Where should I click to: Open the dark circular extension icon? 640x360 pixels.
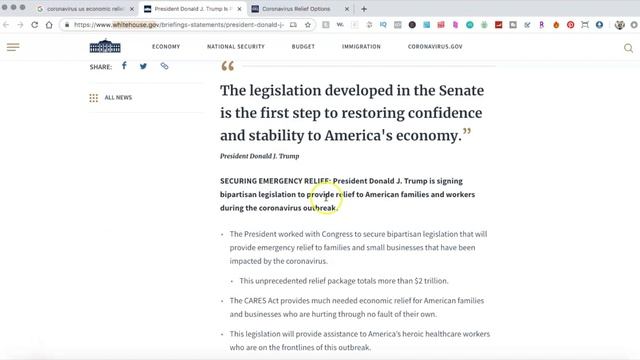412,25
